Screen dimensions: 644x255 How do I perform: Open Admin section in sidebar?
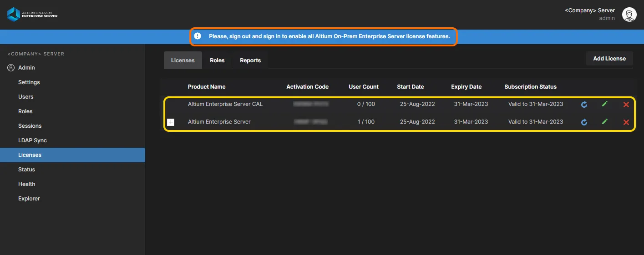click(26, 68)
